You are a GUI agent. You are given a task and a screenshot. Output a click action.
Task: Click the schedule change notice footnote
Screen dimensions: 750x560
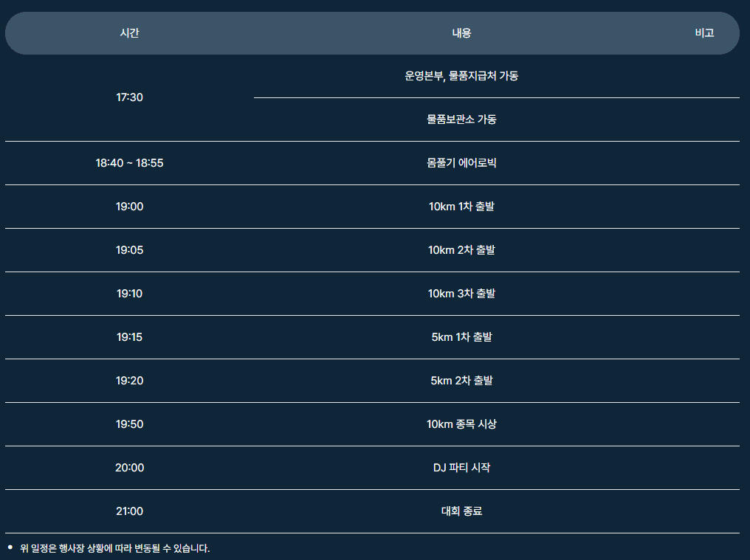click(115, 548)
